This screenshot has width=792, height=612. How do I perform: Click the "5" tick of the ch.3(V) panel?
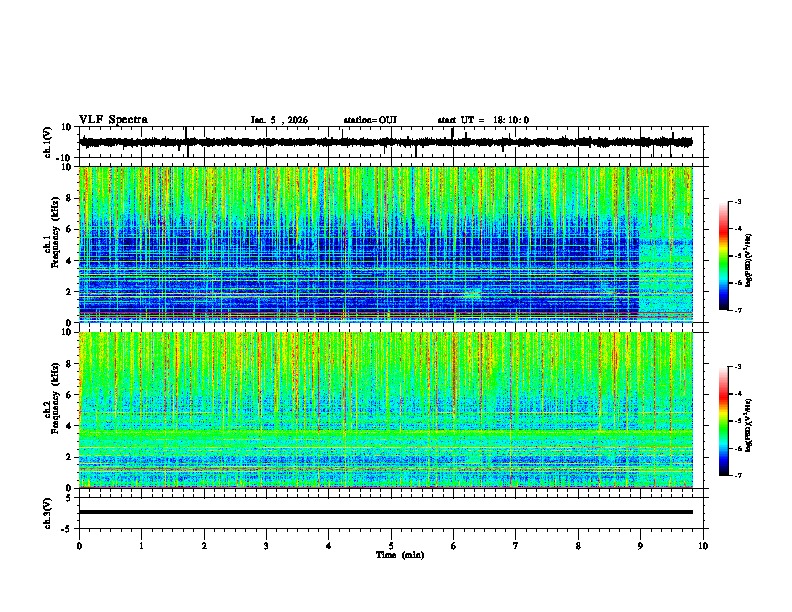(x=69, y=498)
